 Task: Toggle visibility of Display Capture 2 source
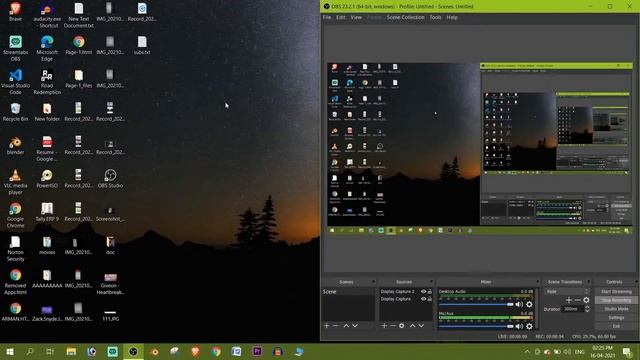click(x=424, y=291)
